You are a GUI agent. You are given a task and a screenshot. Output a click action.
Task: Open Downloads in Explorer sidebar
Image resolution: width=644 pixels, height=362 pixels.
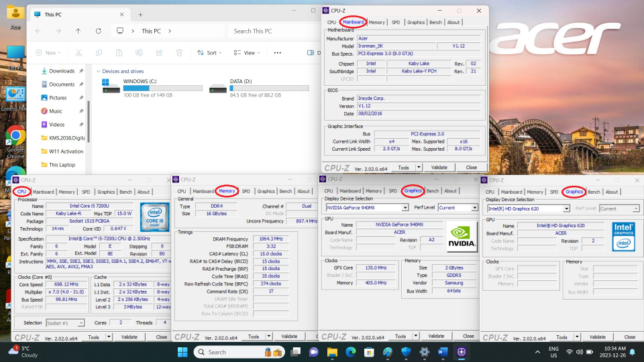pos(62,71)
